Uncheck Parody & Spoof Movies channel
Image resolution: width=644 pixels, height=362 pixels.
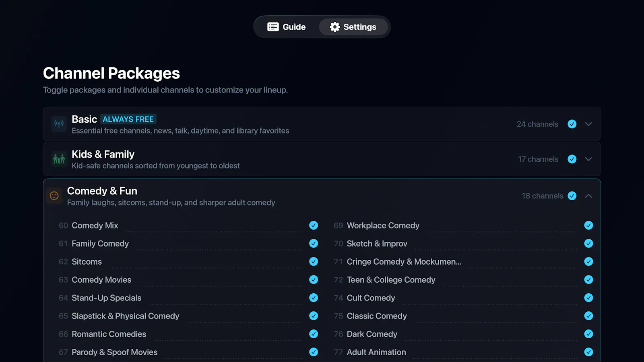[314, 352]
